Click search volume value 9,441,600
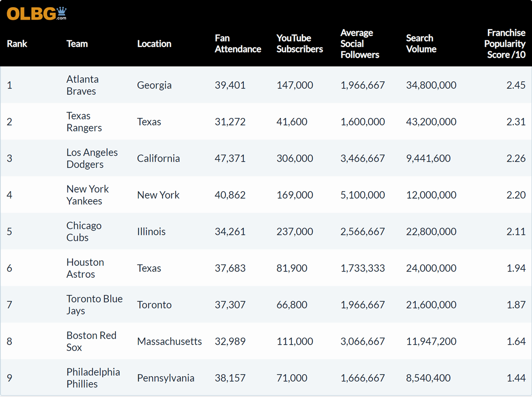This screenshot has height=397, width=532. (428, 158)
